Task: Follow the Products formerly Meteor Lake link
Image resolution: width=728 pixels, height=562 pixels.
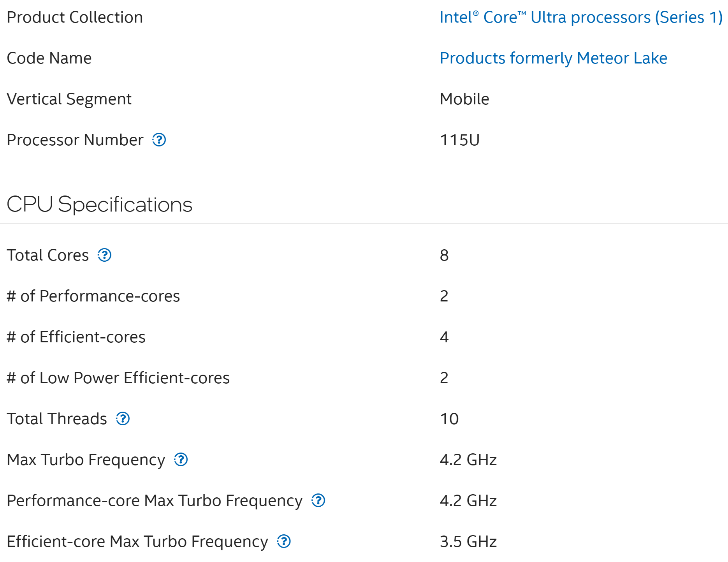Action: coord(553,58)
